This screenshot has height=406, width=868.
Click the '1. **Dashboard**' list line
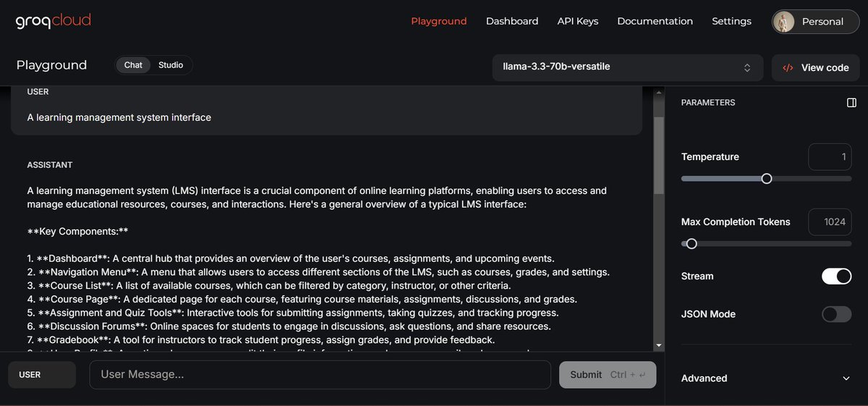point(291,258)
